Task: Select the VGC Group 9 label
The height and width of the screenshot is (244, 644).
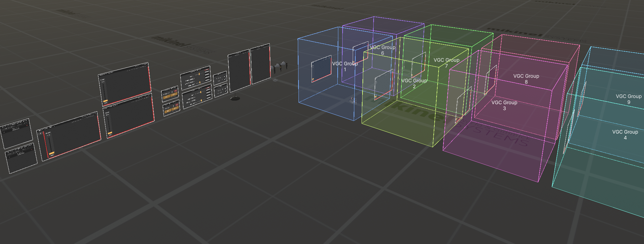Action: [x=629, y=99]
